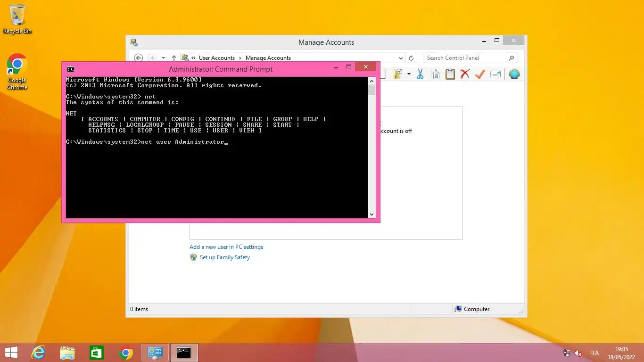644x362 pixels.
Task: Click the Copy icon in Manage Accounts toolbar
Action: (x=435, y=74)
